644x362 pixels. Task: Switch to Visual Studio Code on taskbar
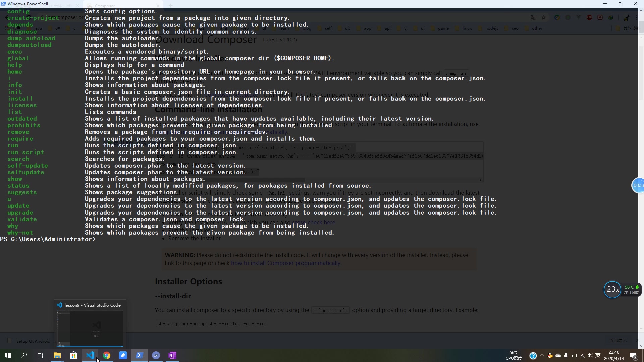[x=90, y=355]
